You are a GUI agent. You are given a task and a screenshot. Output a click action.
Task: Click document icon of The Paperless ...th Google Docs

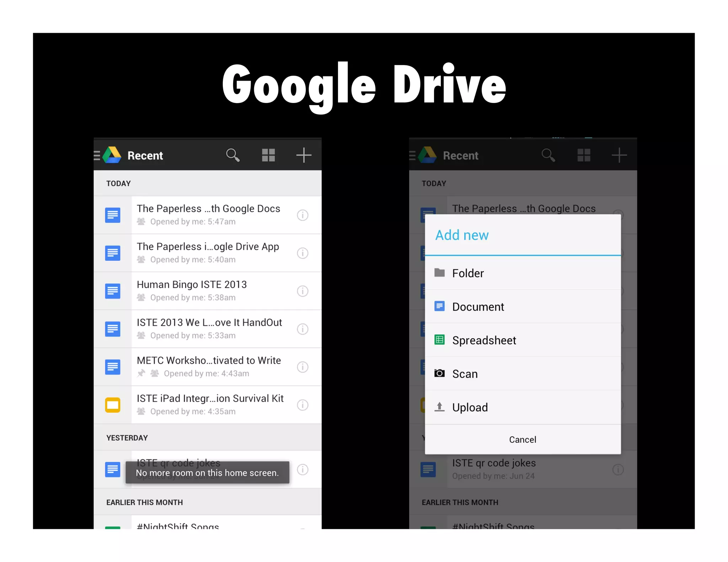(x=113, y=215)
